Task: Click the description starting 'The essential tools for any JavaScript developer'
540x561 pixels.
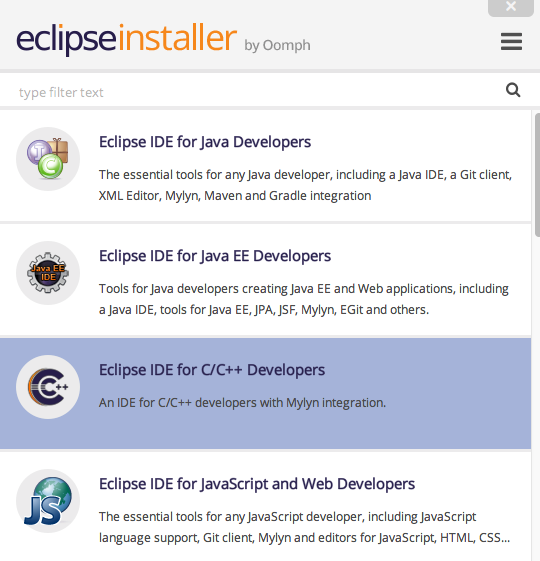Action: (x=304, y=527)
